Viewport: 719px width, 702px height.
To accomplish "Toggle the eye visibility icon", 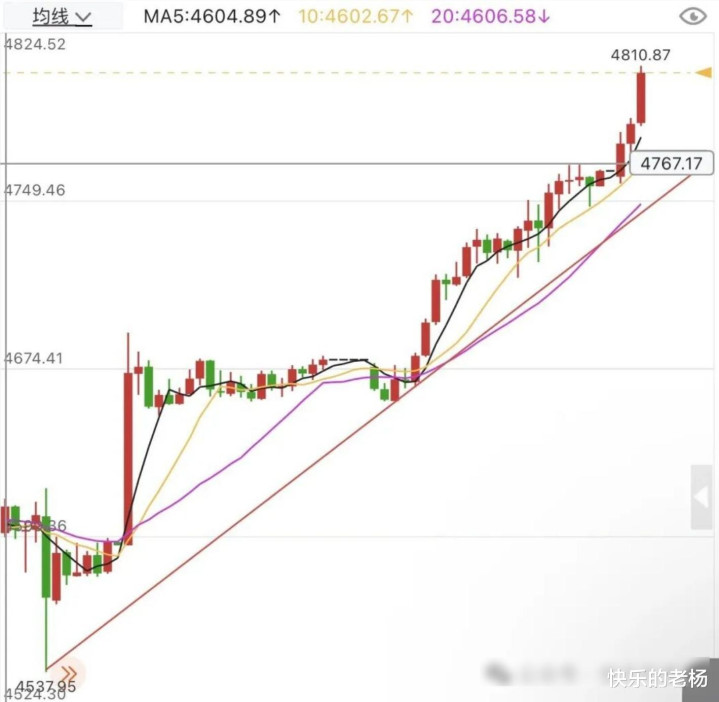I will click(x=692, y=17).
